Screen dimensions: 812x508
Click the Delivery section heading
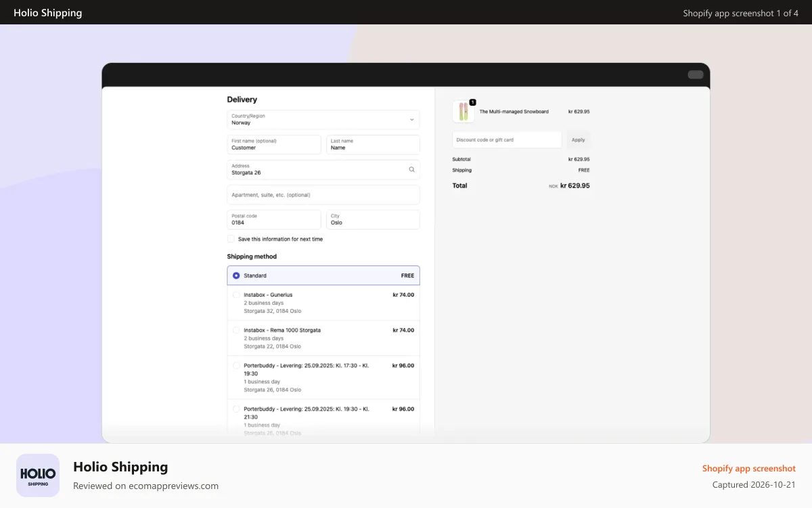tap(242, 100)
